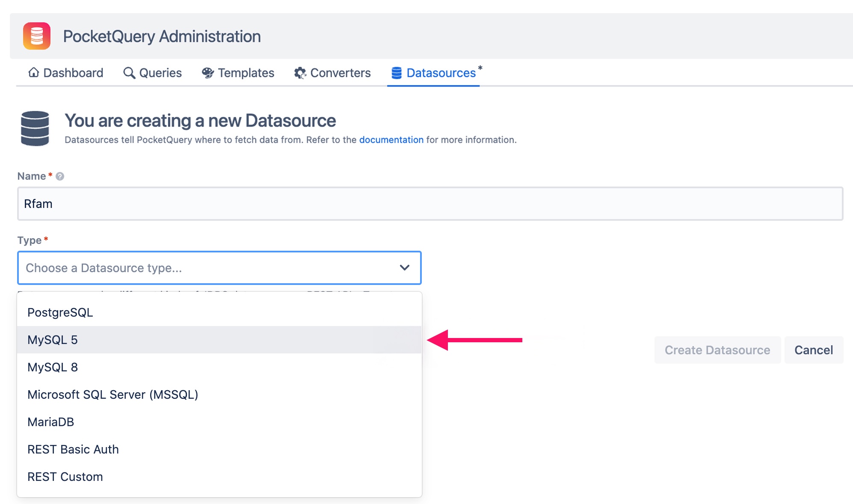Select MySQL 8 datasource type
The image size is (853, 504).
click(x=219, y=367)
